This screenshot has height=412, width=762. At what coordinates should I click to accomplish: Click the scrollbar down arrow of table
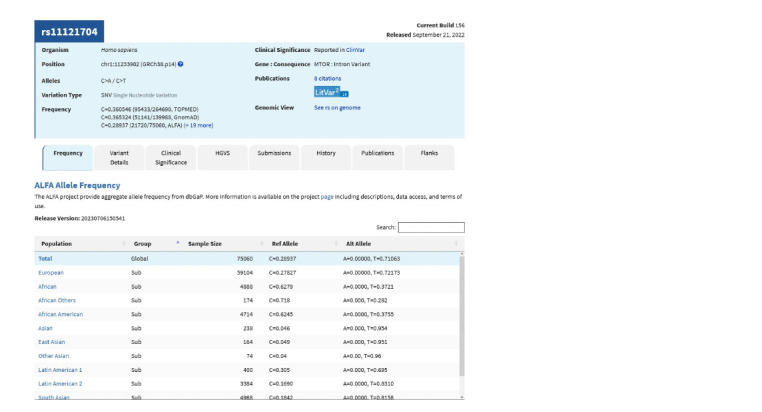tap(462, 397)
